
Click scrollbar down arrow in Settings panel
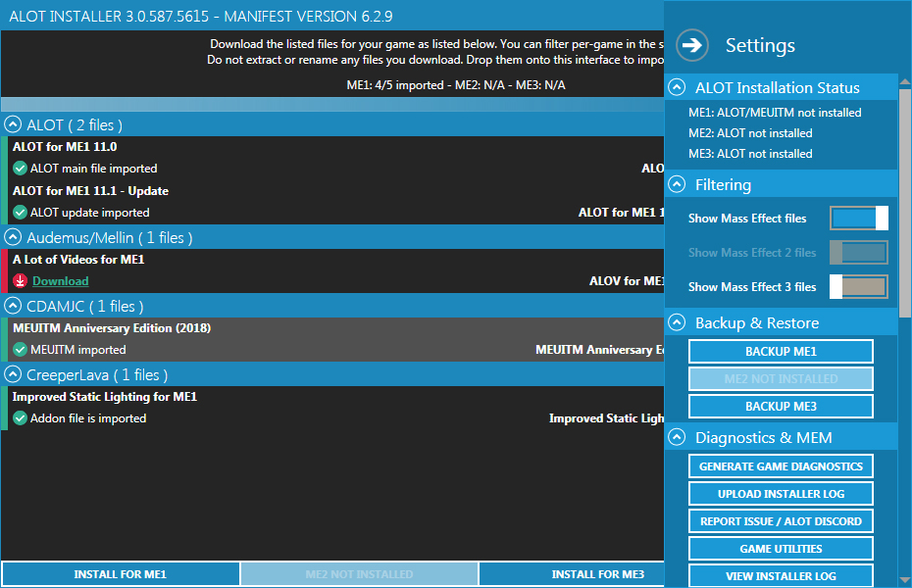point(905,580)
